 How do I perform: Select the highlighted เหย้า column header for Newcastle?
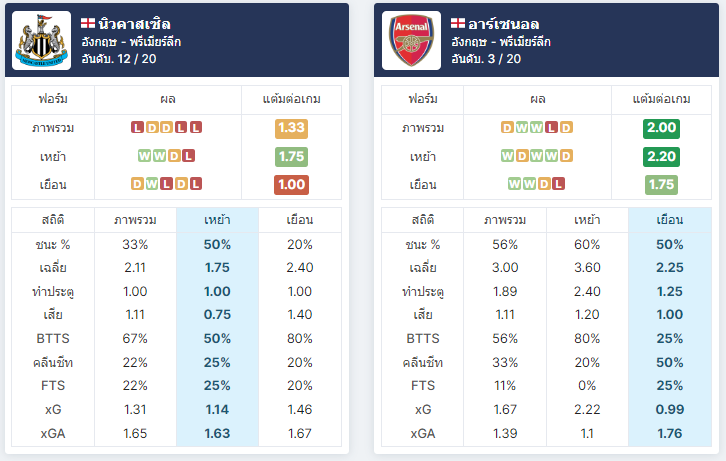(x=217, y=220)
